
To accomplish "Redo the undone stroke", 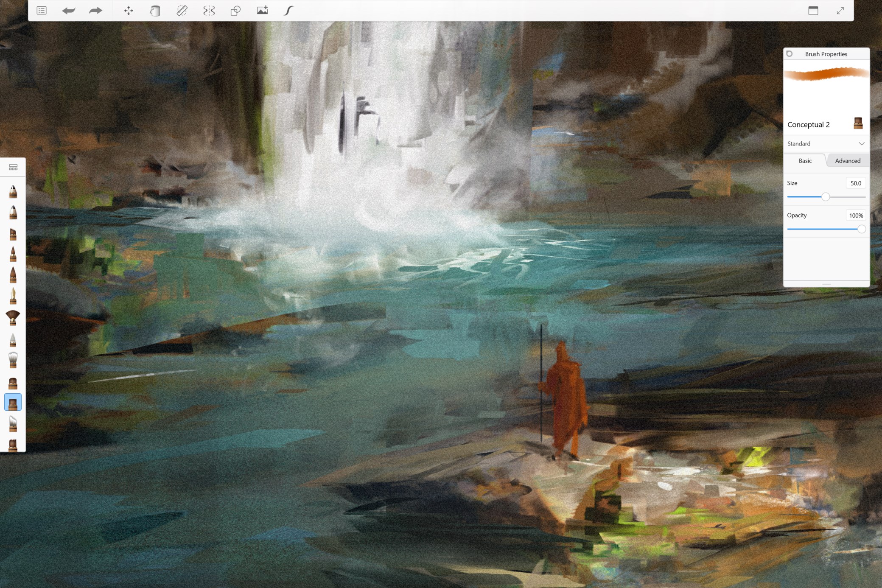I will 95,10.
